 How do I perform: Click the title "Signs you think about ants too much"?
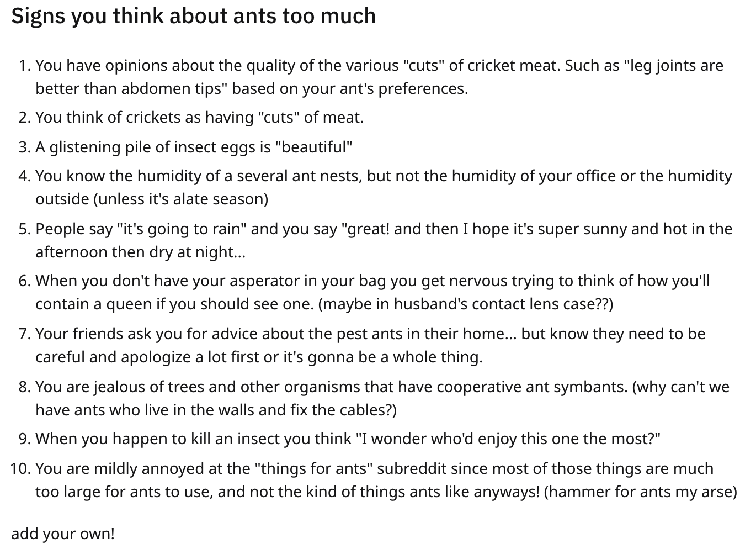click(194, 16)
